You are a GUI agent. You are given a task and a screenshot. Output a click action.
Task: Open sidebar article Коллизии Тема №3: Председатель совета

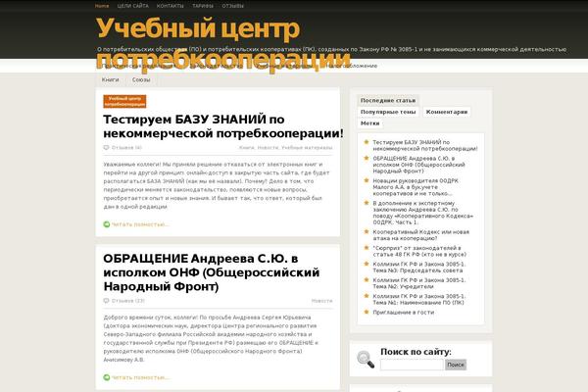[418, 268]
